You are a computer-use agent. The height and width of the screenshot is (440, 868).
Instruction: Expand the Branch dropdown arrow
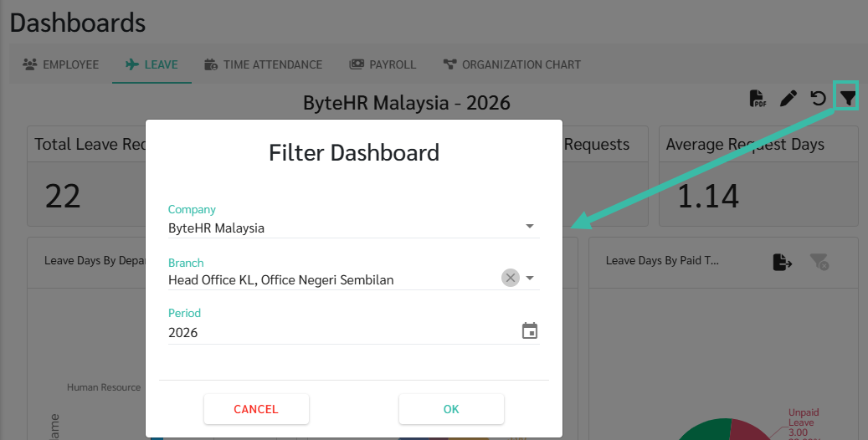click(530, 278)
